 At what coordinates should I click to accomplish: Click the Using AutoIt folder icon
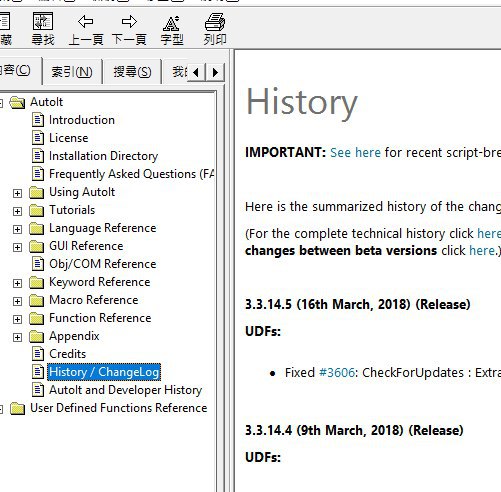36,192
